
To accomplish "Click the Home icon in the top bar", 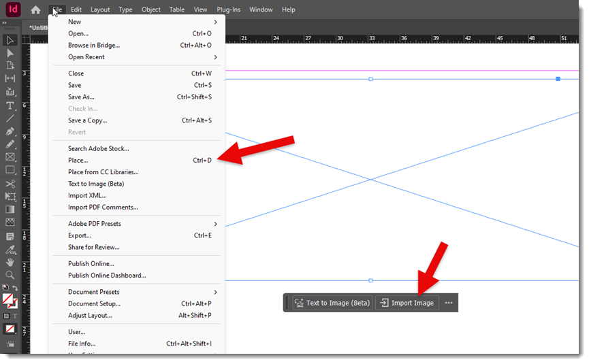I will (35, 10).
